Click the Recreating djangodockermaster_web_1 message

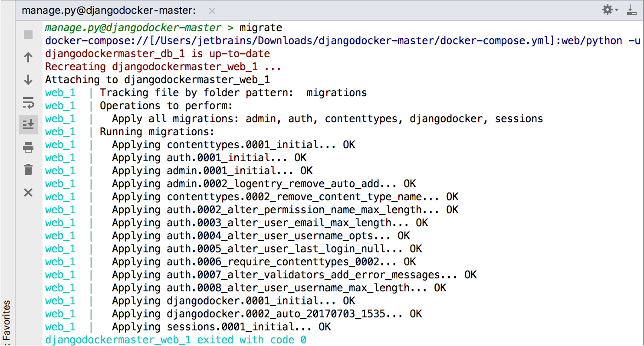click(x=163, y=66)
